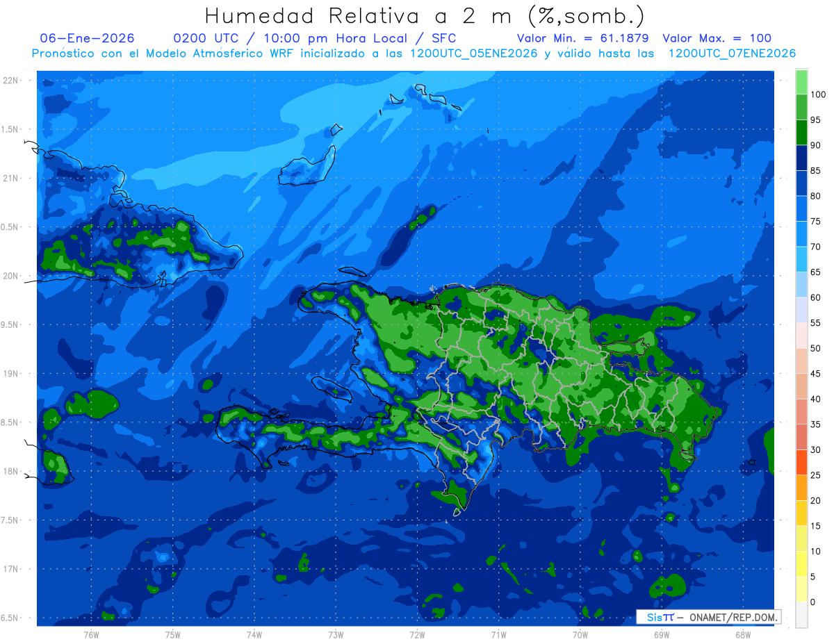834x644 pixels.
Task: Click the "19N" latitude label
Action: pos(10,374)
